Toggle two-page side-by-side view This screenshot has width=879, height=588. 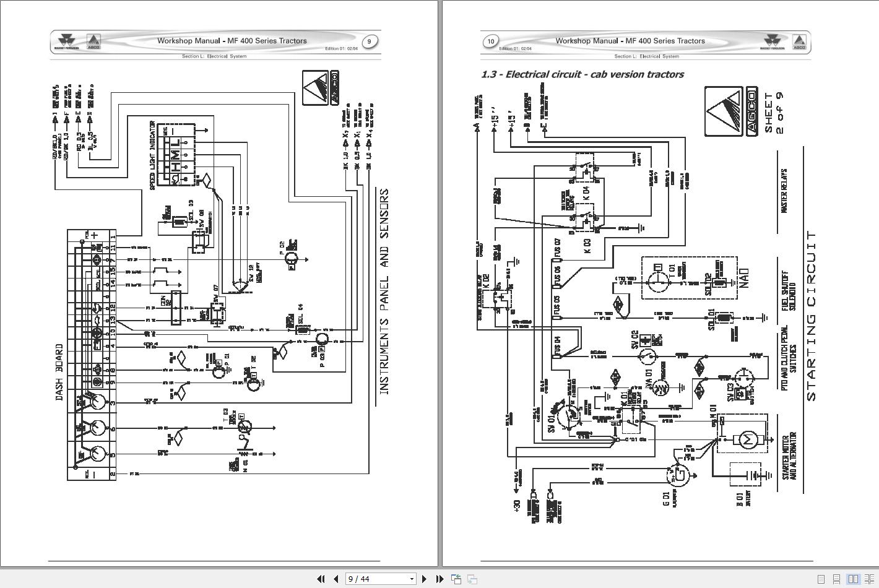[x=853, y=579]
